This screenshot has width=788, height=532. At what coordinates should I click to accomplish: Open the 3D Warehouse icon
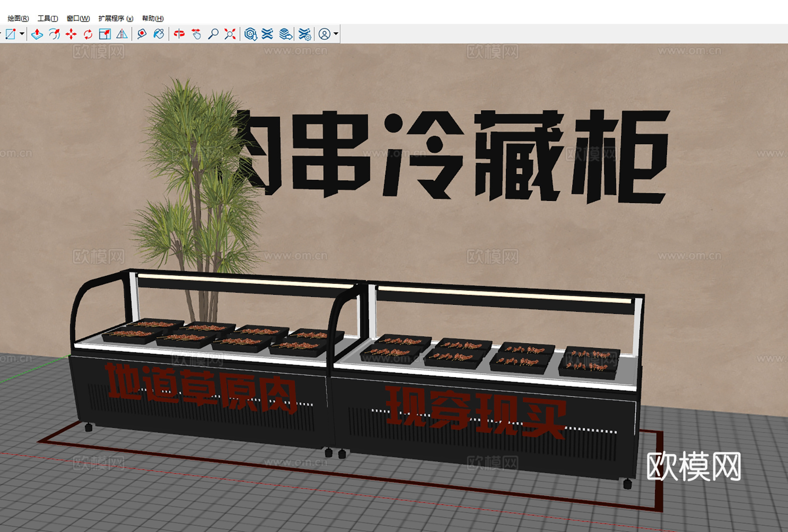point(250,34)
